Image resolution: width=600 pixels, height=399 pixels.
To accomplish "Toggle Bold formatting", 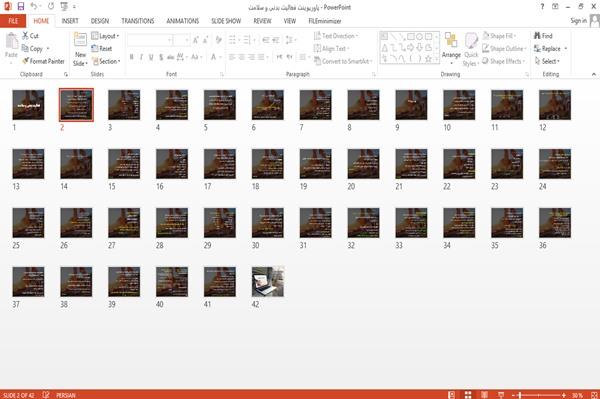I will pyautogui.click(x=132, y=57).
